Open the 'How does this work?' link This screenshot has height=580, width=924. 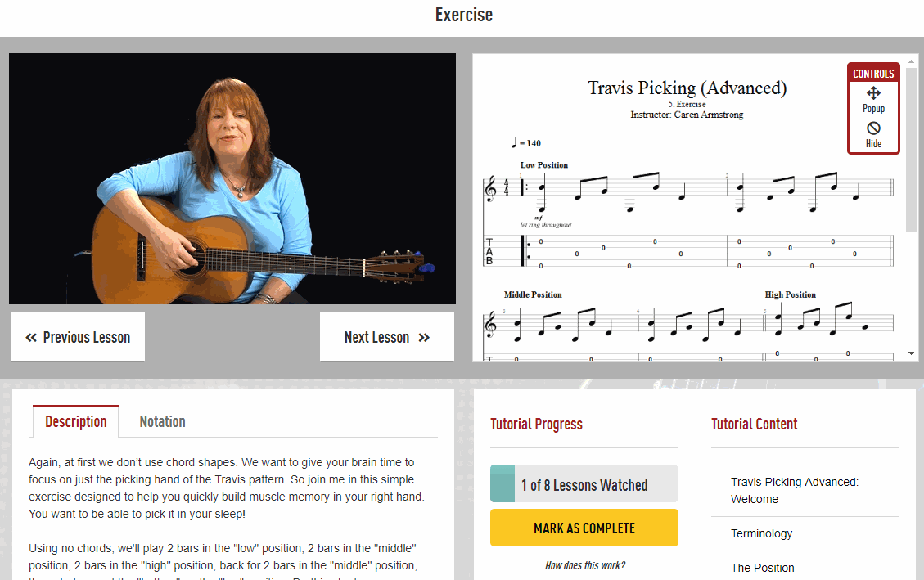(584, 565)
